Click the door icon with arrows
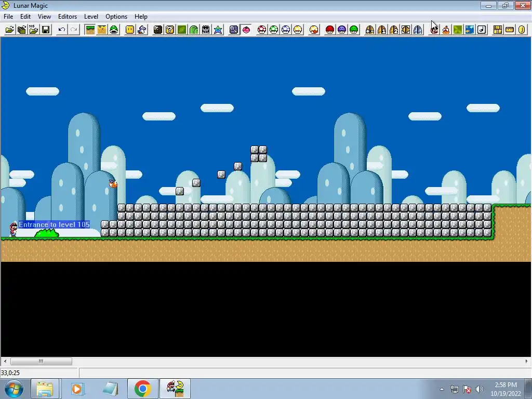 pos(406,30)
